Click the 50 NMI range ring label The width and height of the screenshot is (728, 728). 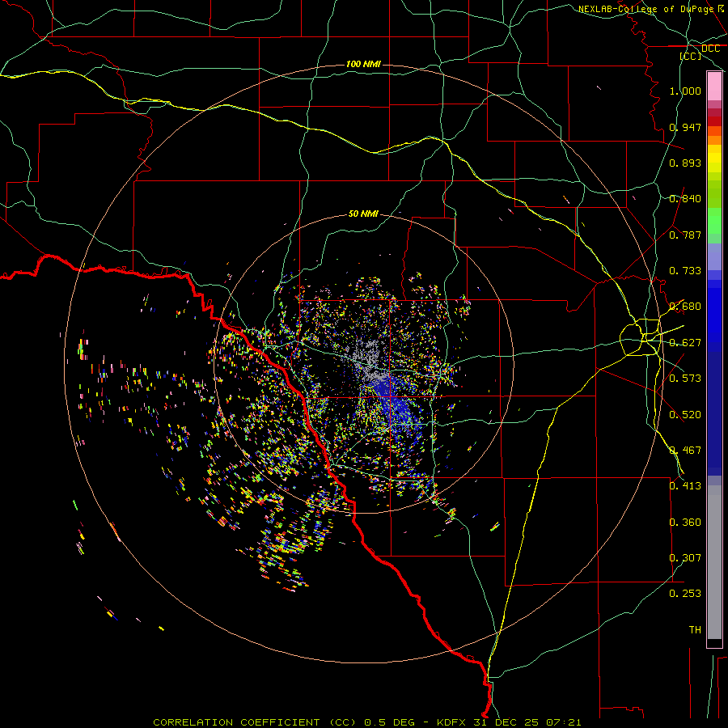[x=363, y=214]
